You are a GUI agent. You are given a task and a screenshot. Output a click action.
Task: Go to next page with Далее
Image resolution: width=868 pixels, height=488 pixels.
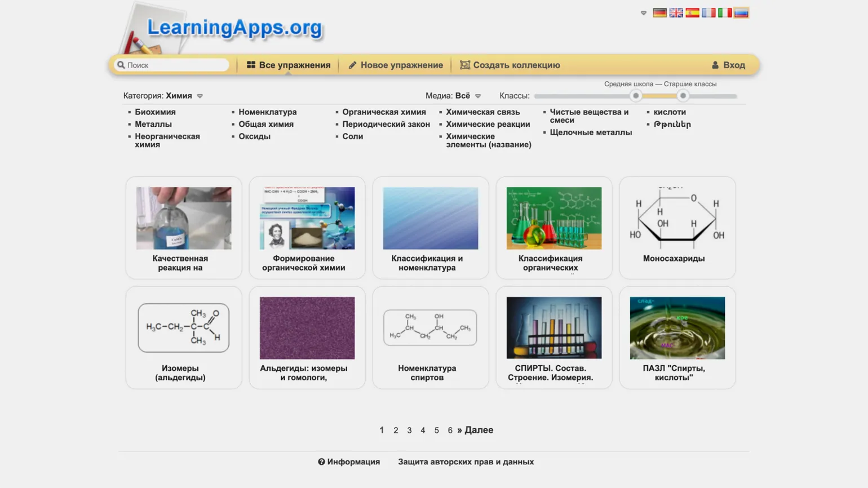point(475,430)
